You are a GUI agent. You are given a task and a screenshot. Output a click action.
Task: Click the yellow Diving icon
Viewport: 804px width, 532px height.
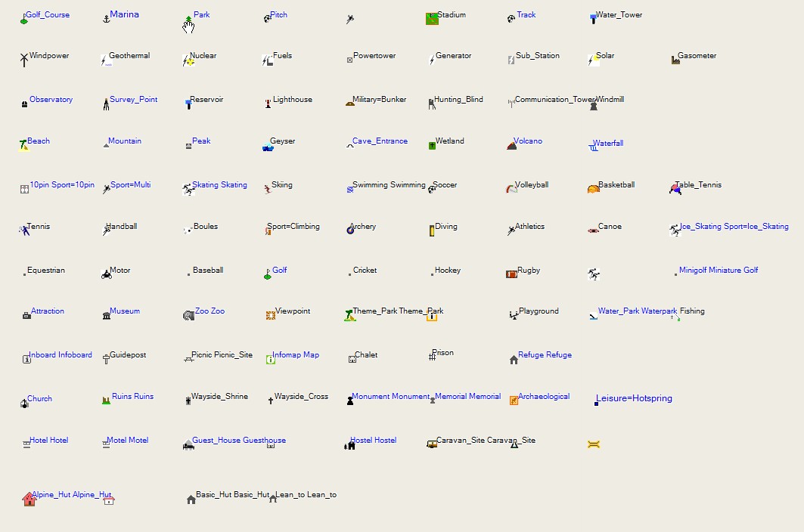tap(432, 230)
